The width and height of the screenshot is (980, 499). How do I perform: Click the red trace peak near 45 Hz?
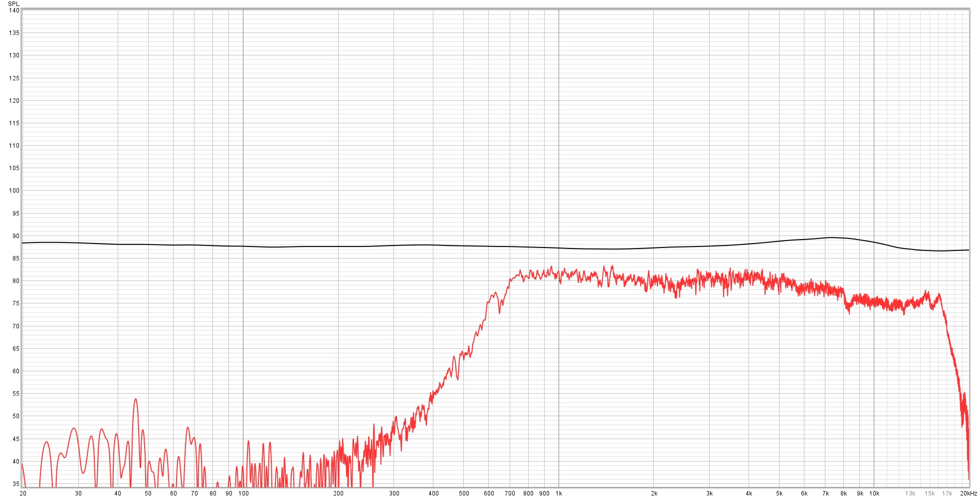tap(135, 399)
